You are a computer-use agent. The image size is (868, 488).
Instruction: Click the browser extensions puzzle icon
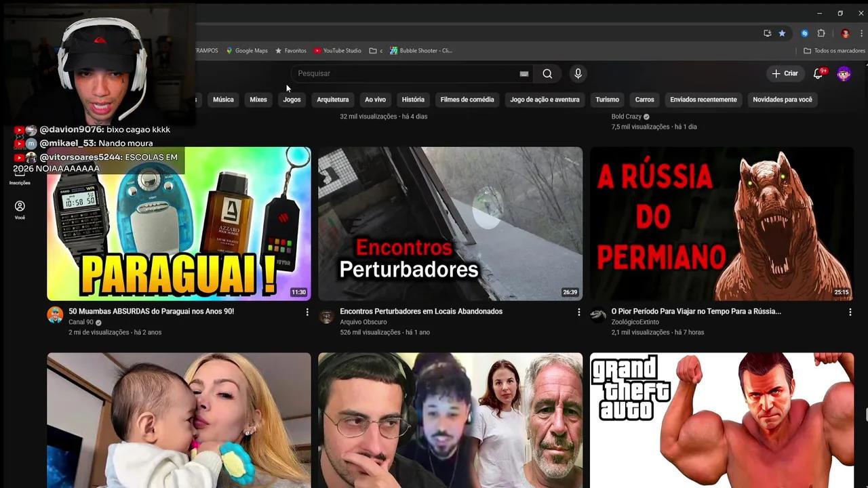(821, 32)
